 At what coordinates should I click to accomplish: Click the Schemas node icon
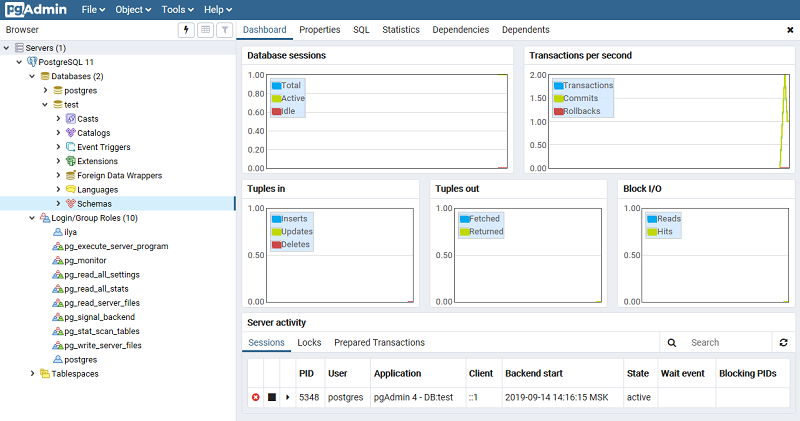click(71, 204)
